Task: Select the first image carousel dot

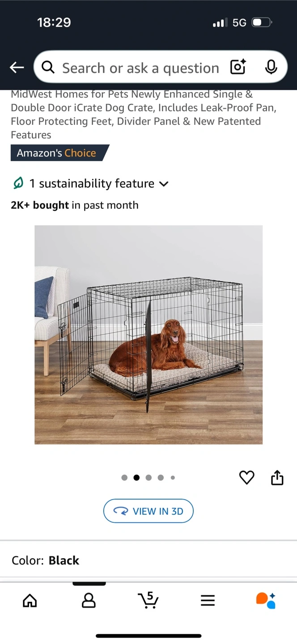Action: [124, 478]
